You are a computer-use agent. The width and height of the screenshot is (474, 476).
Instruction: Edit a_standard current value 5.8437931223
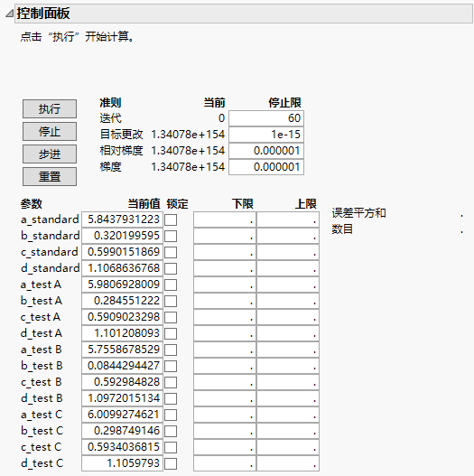122,219
